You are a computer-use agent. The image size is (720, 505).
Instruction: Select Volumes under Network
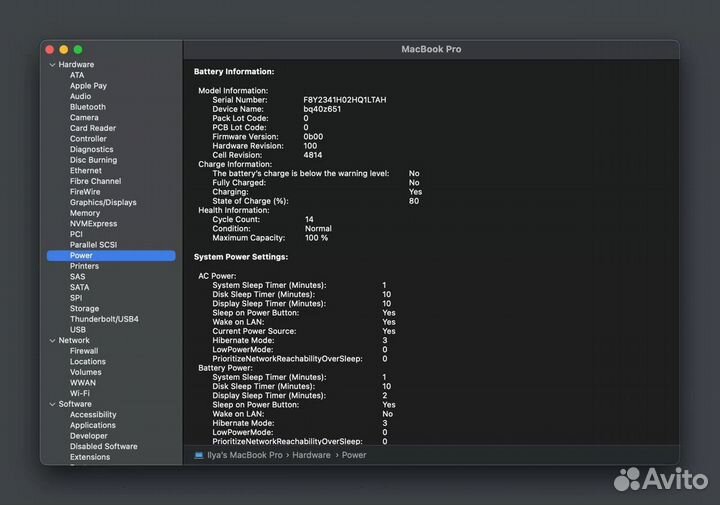[85, 372]
